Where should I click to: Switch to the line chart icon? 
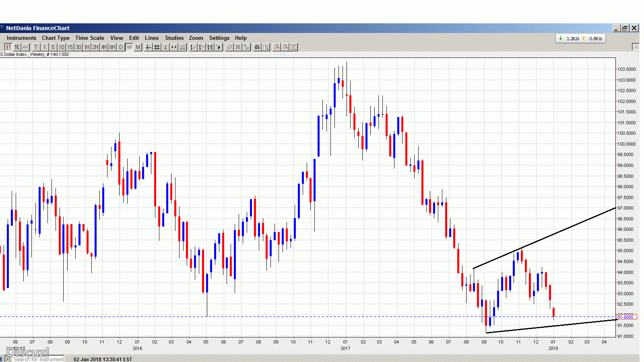[x=25, y=47]
